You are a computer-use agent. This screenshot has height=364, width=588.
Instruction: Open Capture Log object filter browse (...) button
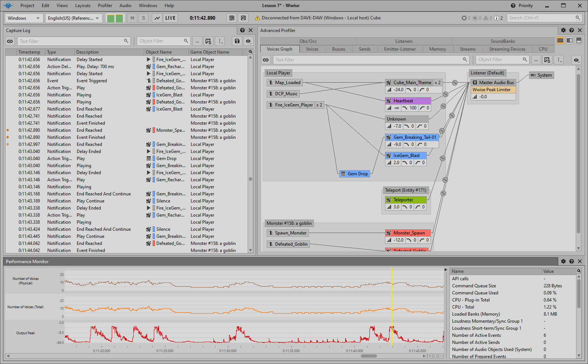(x=197, y=41)
